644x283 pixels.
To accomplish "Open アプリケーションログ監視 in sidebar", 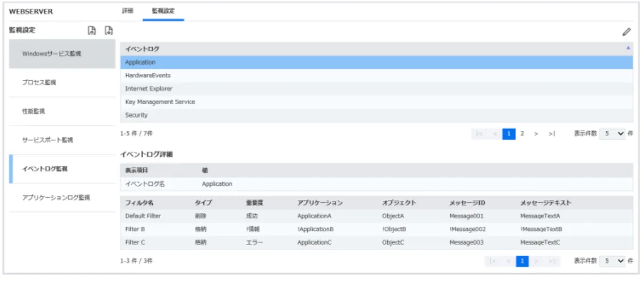I will (x=62, y=198).
